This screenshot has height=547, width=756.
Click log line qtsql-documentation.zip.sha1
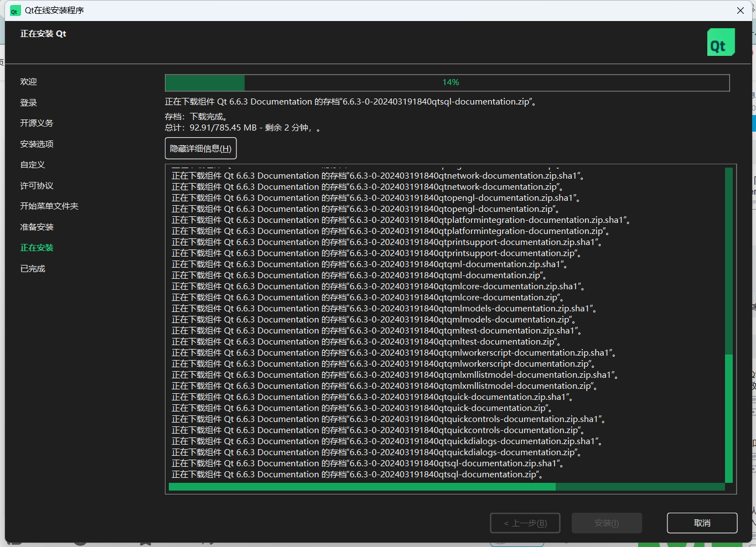click(x=367, y=463)
